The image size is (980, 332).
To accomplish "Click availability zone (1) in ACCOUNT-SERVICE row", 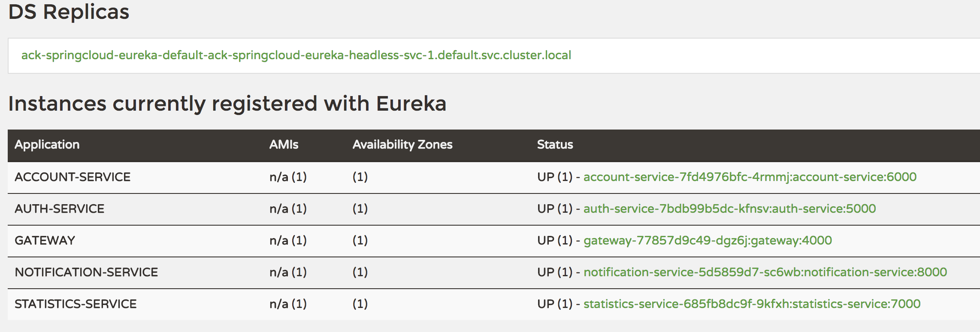I will [x=360, y=177].
